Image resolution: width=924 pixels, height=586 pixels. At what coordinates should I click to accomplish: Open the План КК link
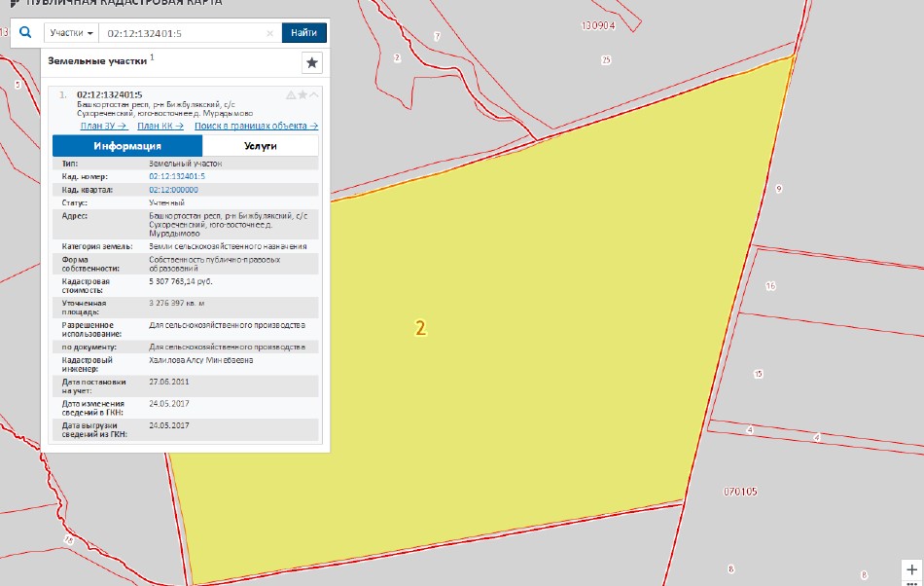click(x=160, y=126)
